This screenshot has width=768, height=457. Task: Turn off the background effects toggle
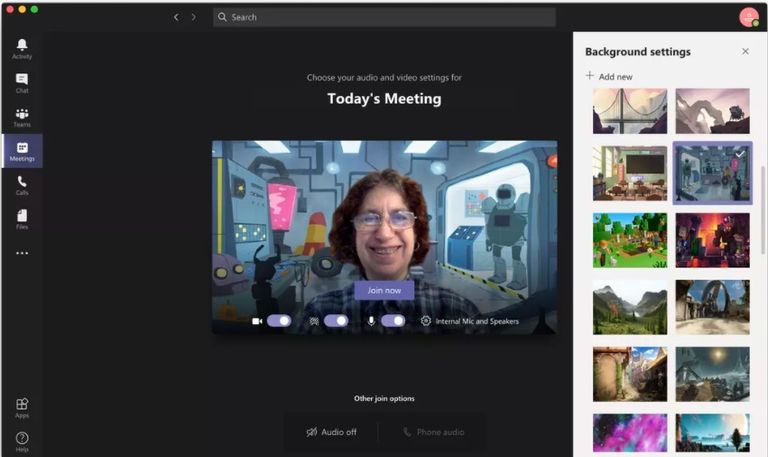tap(336, 321)
